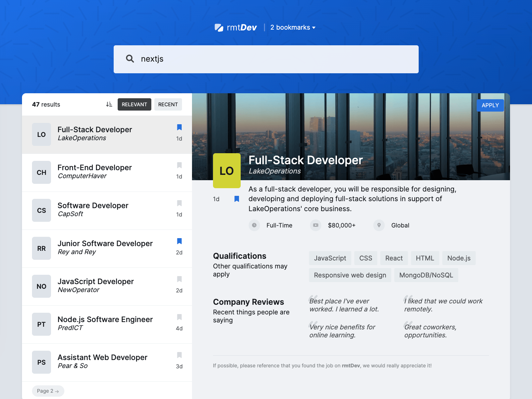Toggle bookmark in the job detail panel
This screenshot has height=399, width=532.
[237, 199]
